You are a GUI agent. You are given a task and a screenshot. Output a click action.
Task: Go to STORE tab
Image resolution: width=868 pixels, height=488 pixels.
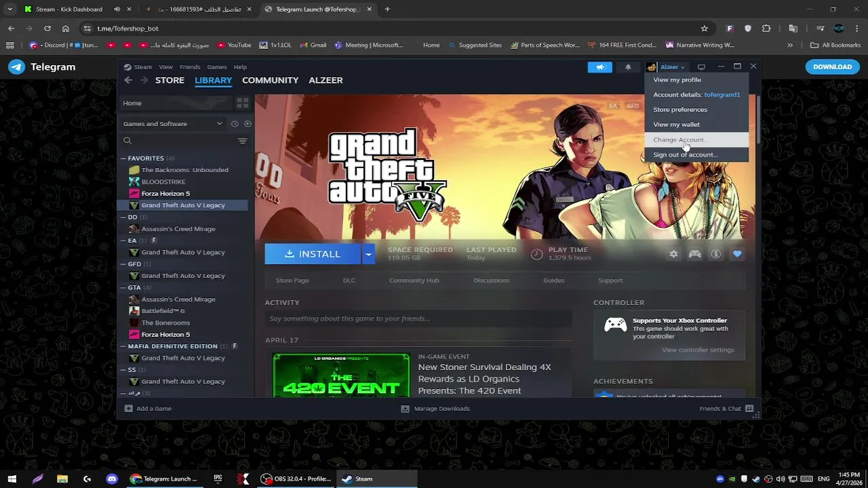170,80
